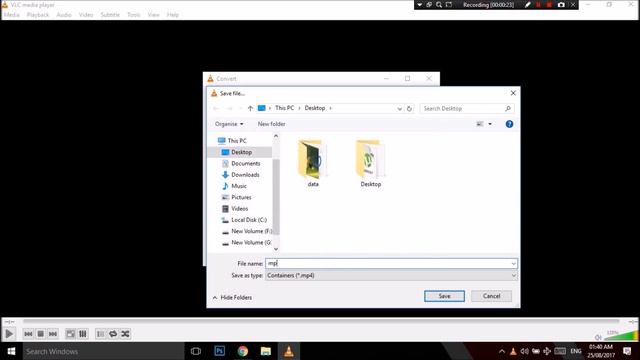Skip to next media in VLC
This screenshot has height=360, width=640.
(x=53, y=334)
